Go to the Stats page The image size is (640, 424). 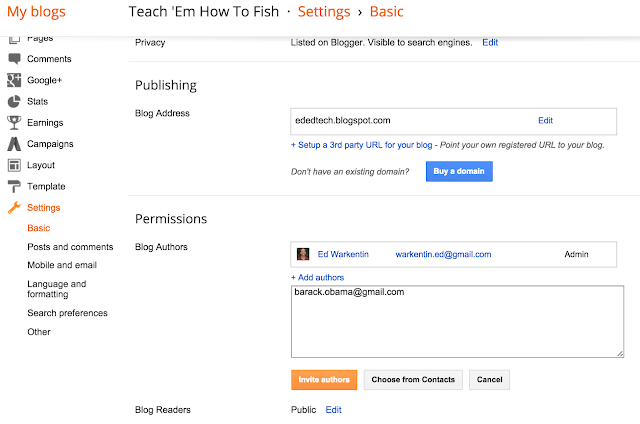click(38, 101)
